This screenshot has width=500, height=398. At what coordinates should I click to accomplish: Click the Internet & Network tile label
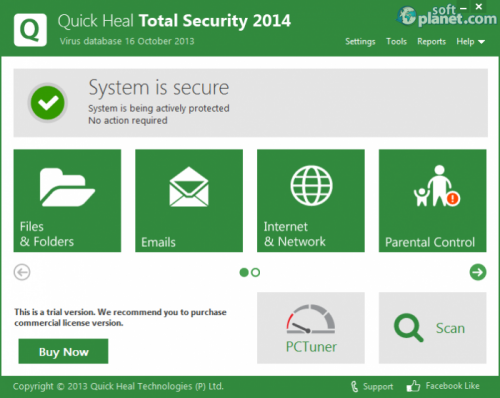pos(295,234)
